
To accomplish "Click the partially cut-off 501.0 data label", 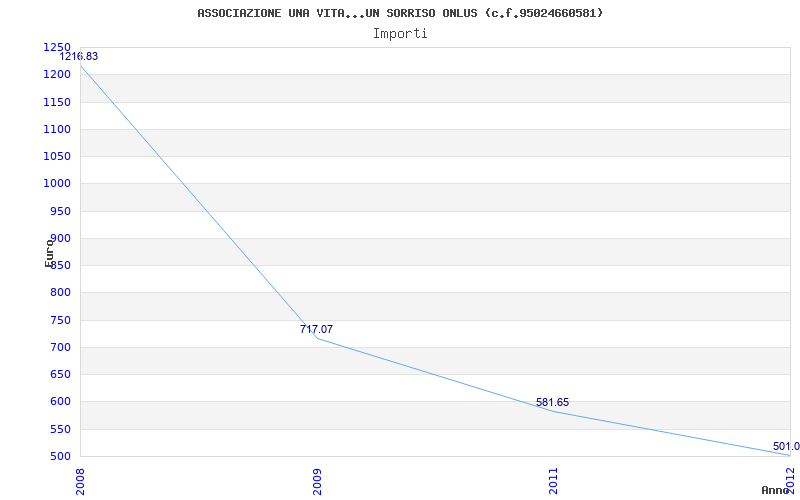I will [x=786, y=446].
